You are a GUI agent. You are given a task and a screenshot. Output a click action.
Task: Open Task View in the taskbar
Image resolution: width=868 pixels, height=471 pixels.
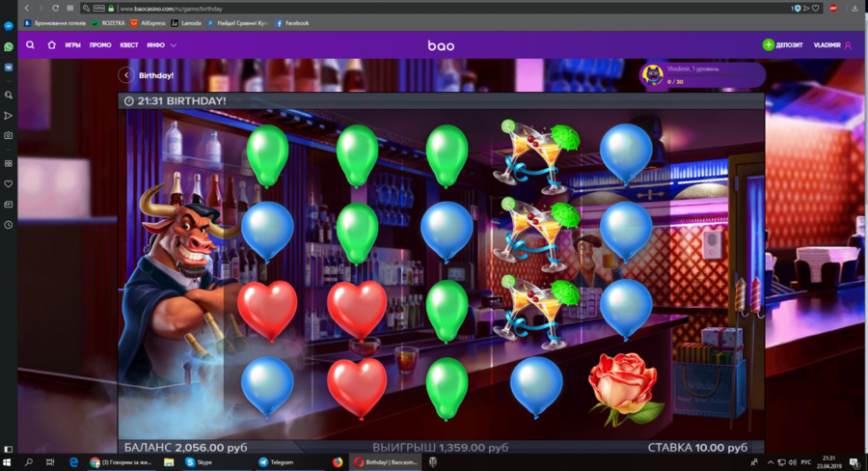coord(50,462)
